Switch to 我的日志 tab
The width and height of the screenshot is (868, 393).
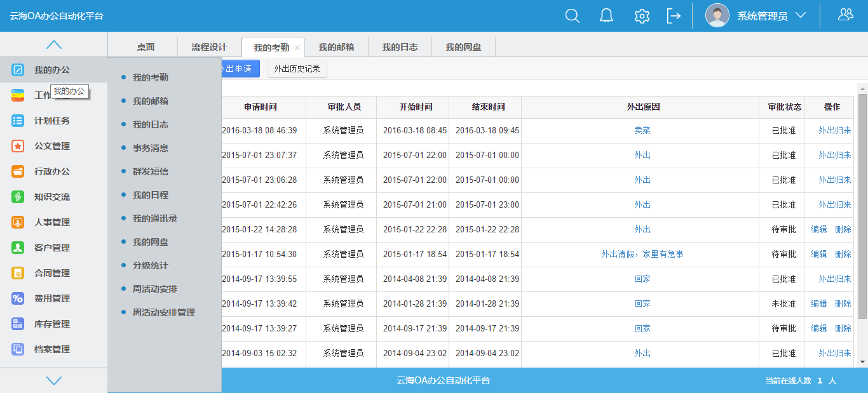(400, 47)
